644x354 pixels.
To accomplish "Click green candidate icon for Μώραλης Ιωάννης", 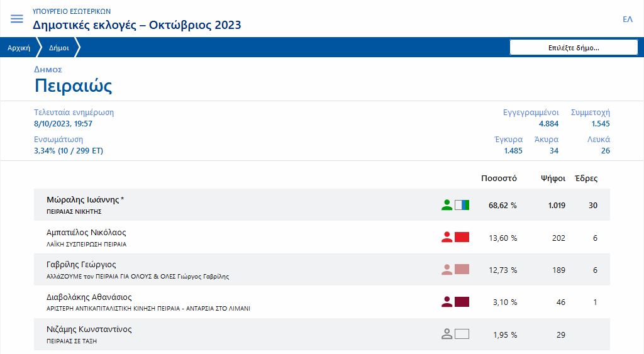I will (x=447, y=204).
